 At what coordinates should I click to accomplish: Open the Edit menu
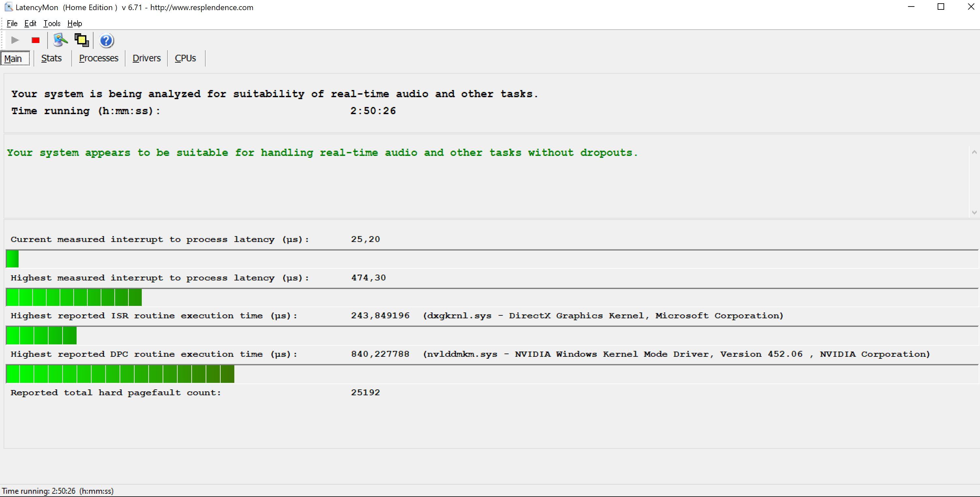(x=30, y=23)
